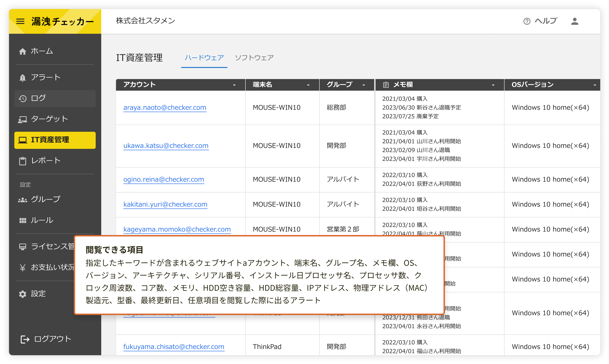
Task: Open kageyama.momoko@checker.com account link
Action: click(x=177, y=229)
